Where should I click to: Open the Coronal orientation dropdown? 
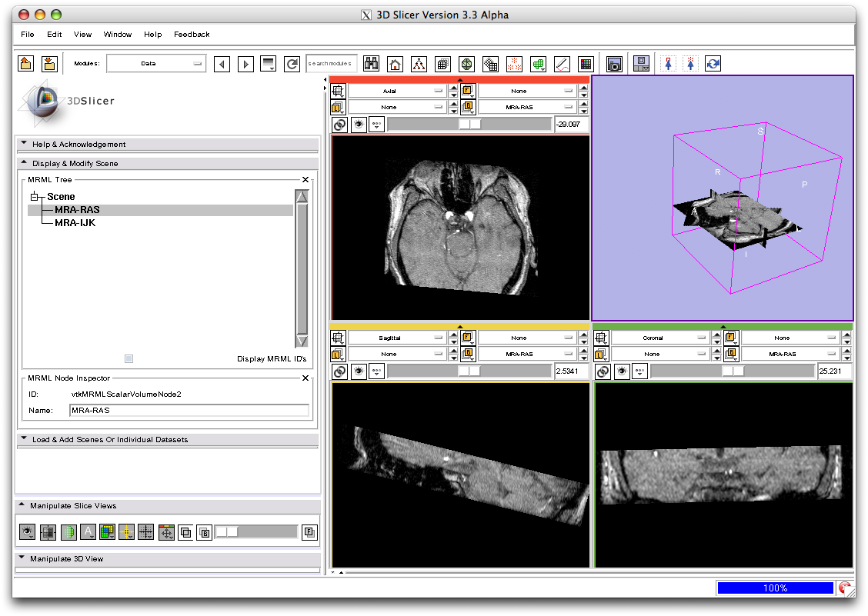(x=659, y=338)
